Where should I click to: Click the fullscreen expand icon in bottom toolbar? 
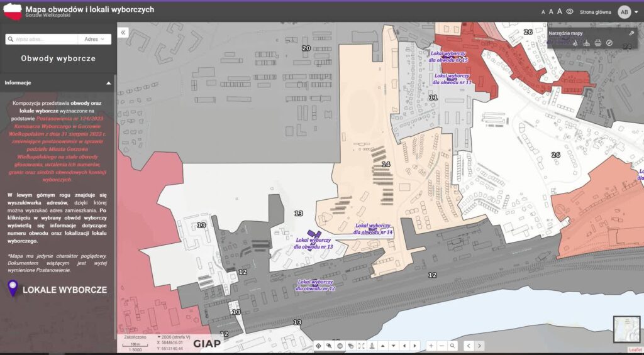(361, 346)
